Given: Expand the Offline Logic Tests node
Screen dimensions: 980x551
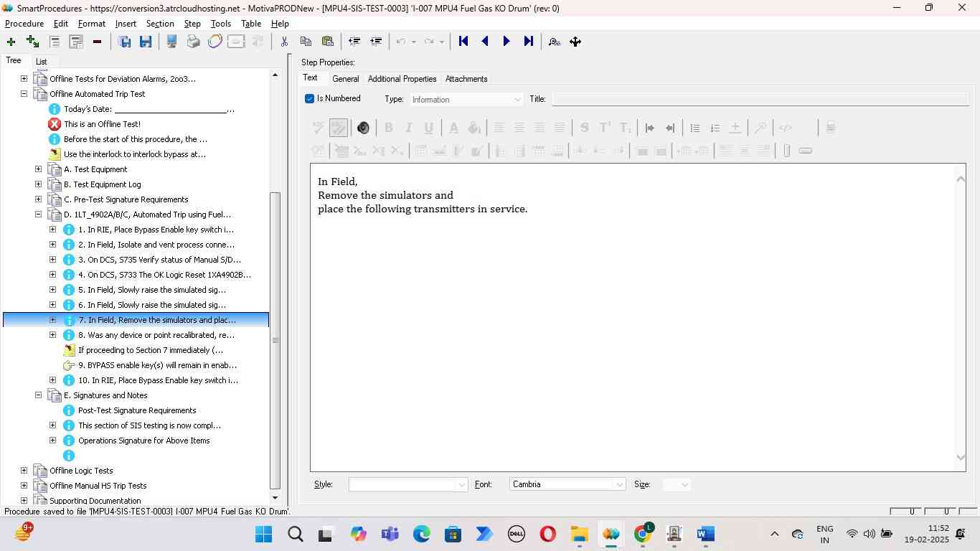Looking at the screenshot, I should 24,471.
